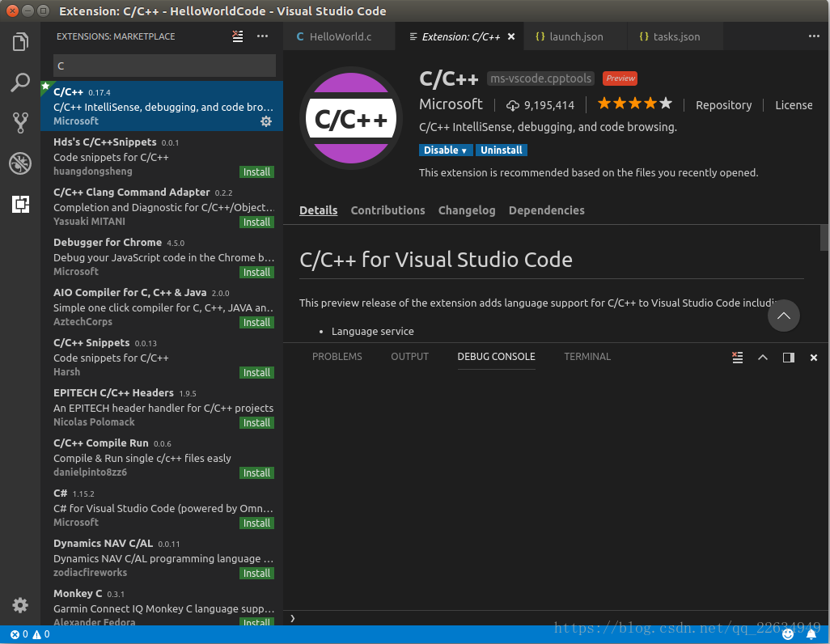Click the extension details scrollbar thumb
Image resolution: width=830 pixels, height=644 pixels.
coord(824,238)
